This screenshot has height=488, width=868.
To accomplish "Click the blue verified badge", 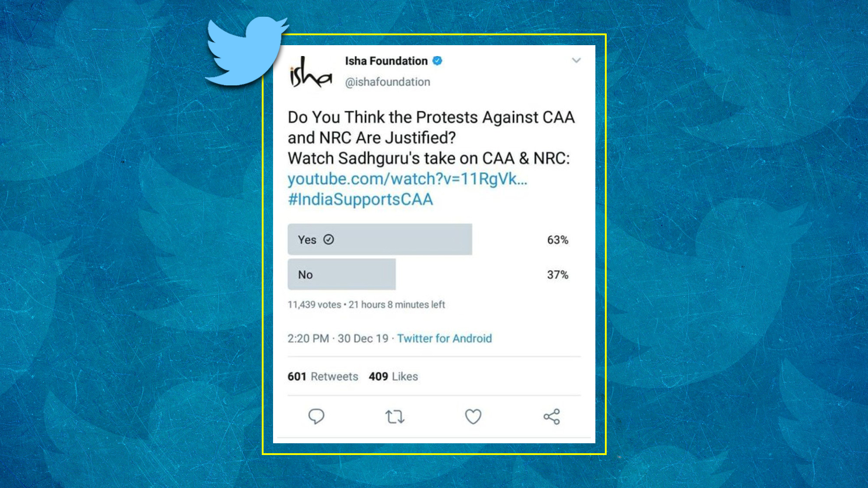I will click(x=437, y=61).
